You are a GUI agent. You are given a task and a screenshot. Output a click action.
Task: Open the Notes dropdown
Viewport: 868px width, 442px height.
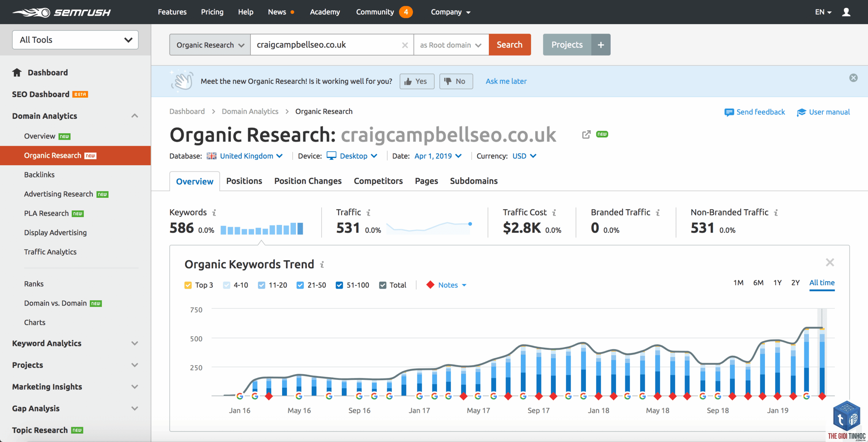[x=452, y=285]
